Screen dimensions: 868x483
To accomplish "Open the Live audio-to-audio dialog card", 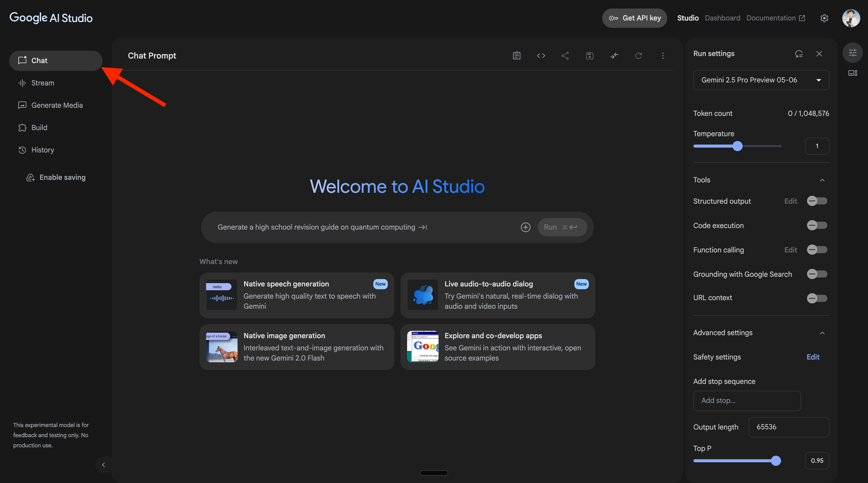I will [498, 295].
